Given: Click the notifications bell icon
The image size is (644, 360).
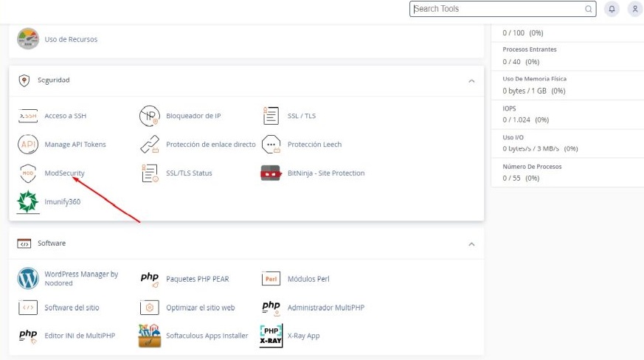Looking at the screenshot, I should click(612, 9).
